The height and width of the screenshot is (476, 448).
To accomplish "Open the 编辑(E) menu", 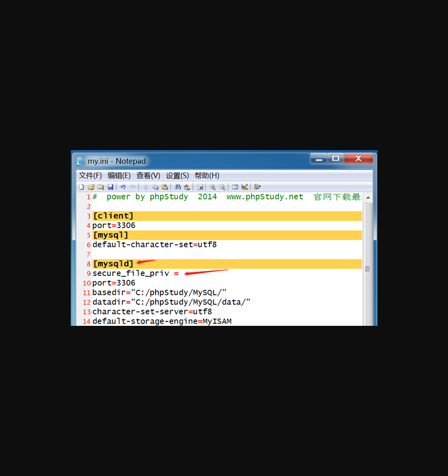I will tap(119, 176).
